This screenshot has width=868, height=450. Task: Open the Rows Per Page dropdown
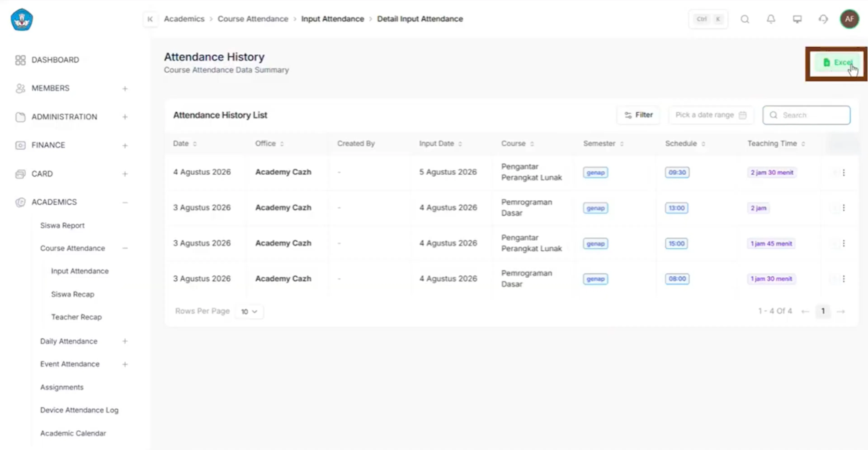249,312
